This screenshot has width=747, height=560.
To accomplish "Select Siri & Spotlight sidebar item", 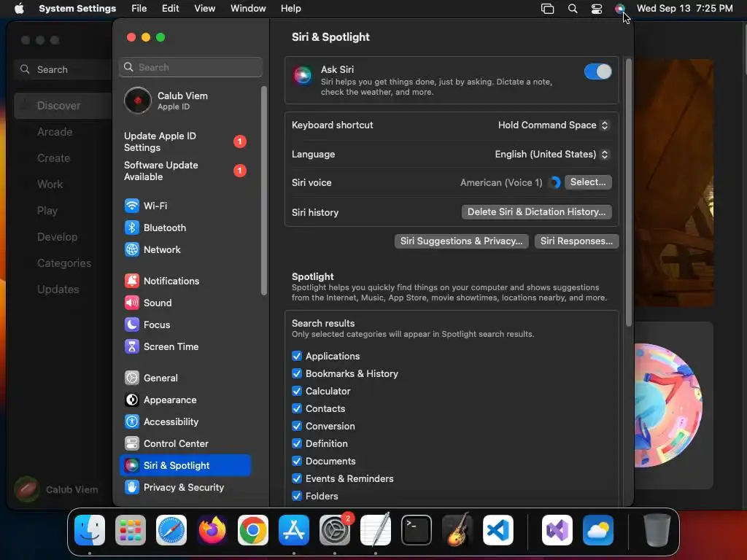I will pyautogui.click(x=185, y=466).
